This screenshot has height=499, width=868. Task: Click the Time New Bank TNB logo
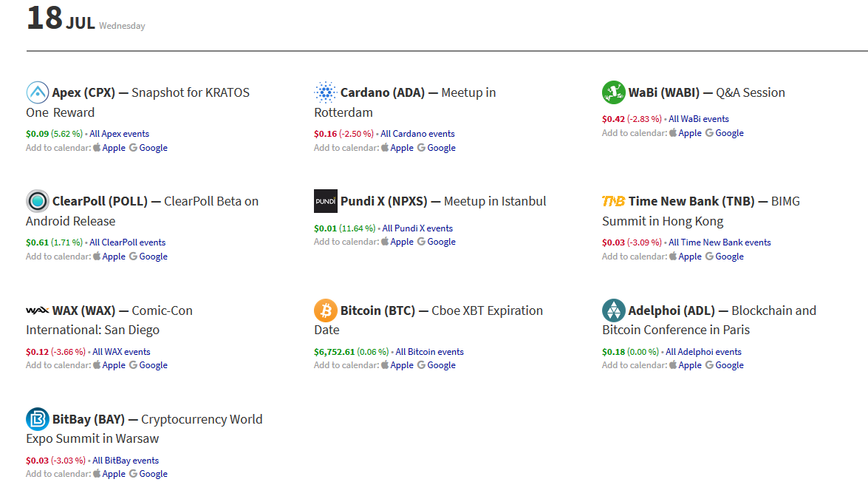pos(613,201)
